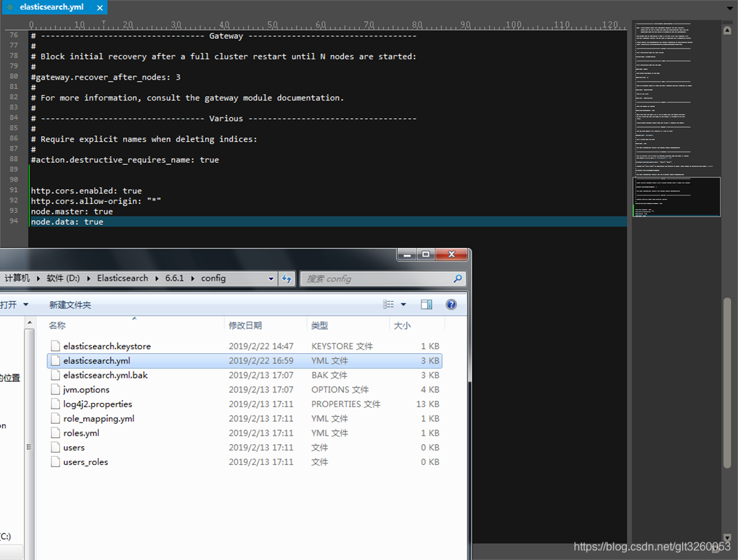The height and width of the screenshot is (560, 738).
Task: Minimize the Explorer window
Action: [x=407, y=254]
